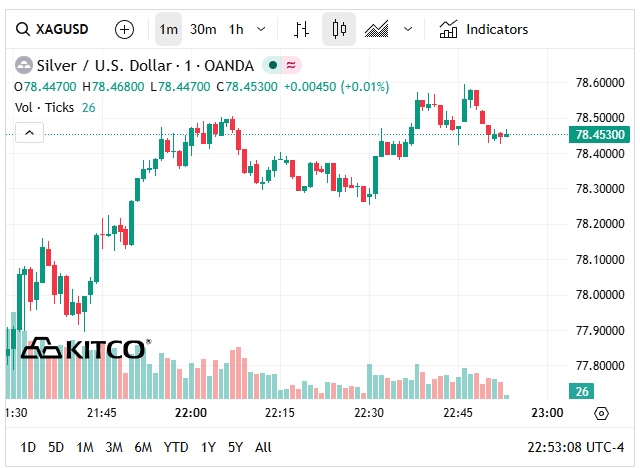
Task: Click the 22:53:08 UTC-4 timezone clock
Action: click(575, 447)
